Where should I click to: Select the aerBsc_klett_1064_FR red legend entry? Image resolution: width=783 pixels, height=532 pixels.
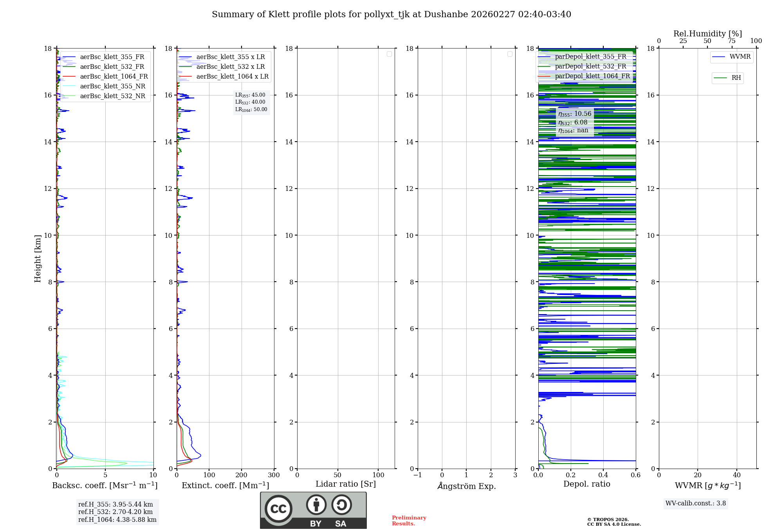[x=114, y=77]
